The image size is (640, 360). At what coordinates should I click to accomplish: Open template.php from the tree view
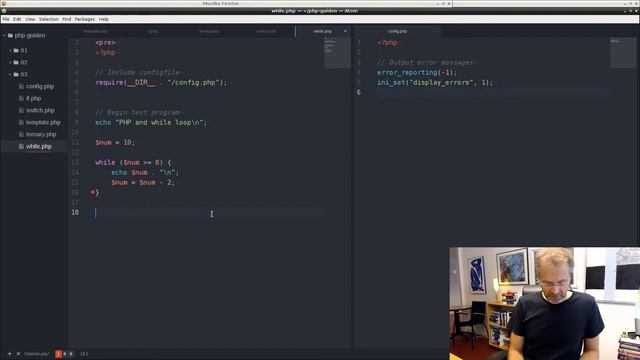coord(43,122)
